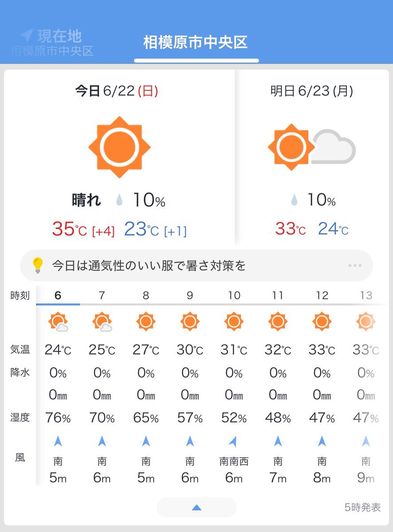Tap the 10 o'clock sunny icon
This screenshot has width=393, height=532.
click(234, 321)
